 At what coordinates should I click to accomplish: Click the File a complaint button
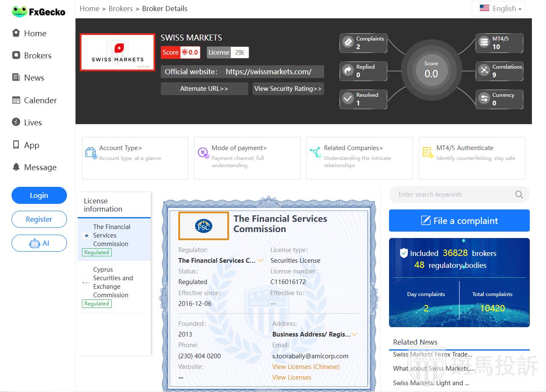[x=459, y=221]
